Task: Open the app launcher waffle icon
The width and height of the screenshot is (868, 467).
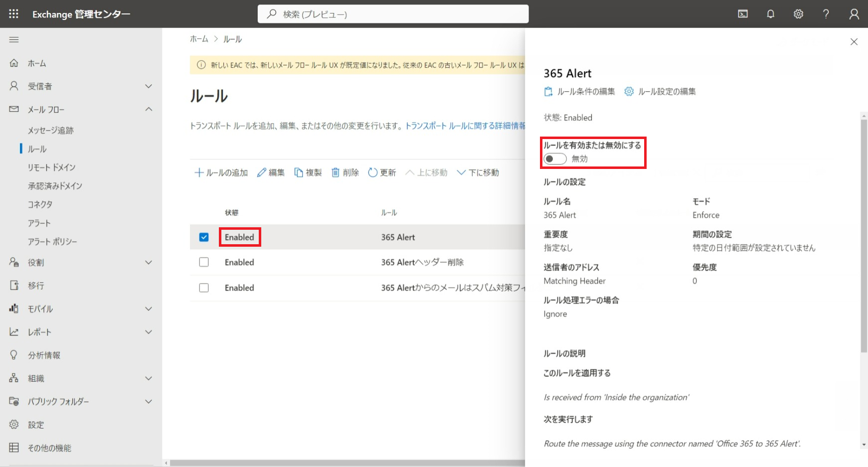Action: pos(13,14)
